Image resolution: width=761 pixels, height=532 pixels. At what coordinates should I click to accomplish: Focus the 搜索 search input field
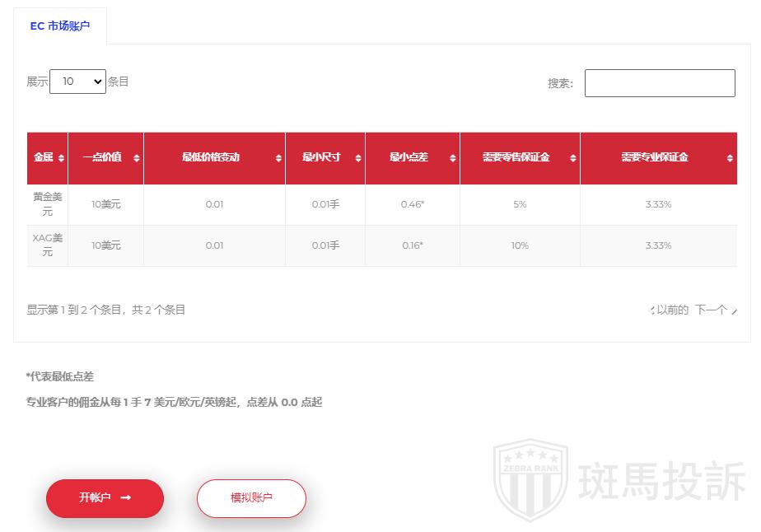tap(660, 83)
